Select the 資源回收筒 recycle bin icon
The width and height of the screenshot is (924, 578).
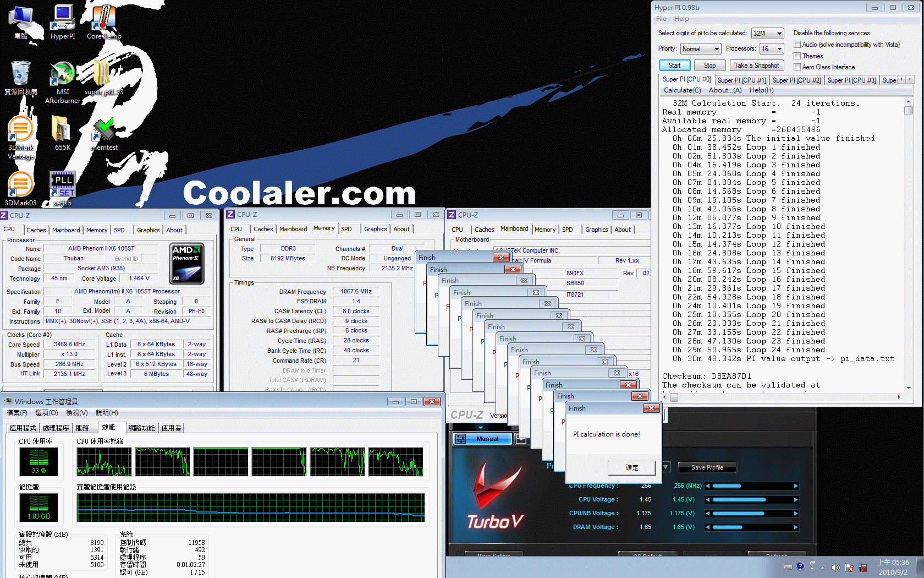(21, 78)
